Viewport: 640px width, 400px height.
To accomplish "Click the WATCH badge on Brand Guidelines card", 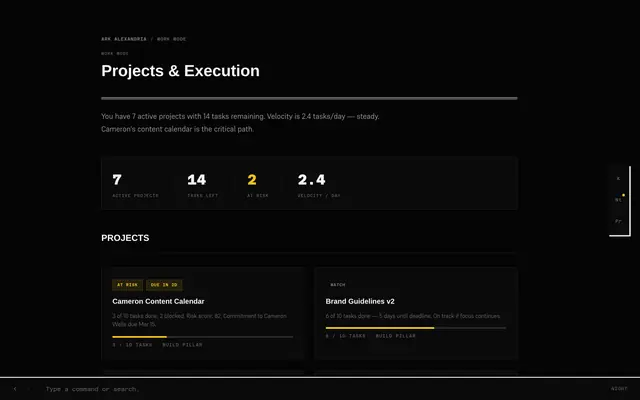I will 338,285.
